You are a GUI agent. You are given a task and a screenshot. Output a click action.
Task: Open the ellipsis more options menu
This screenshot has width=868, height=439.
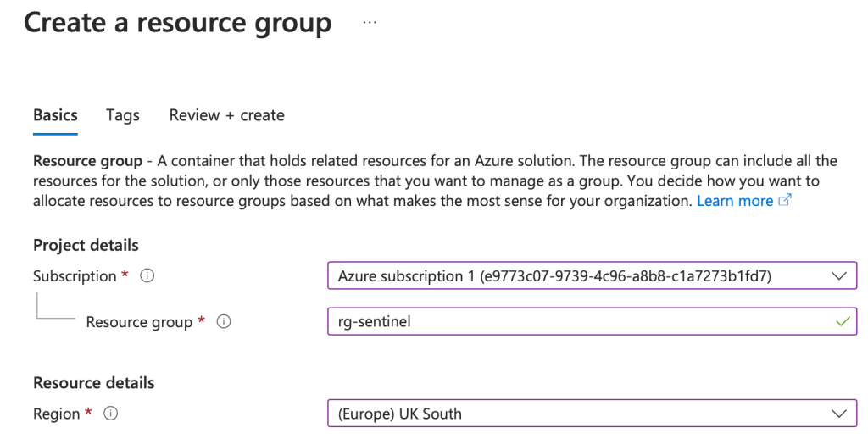tap(370, 23)
